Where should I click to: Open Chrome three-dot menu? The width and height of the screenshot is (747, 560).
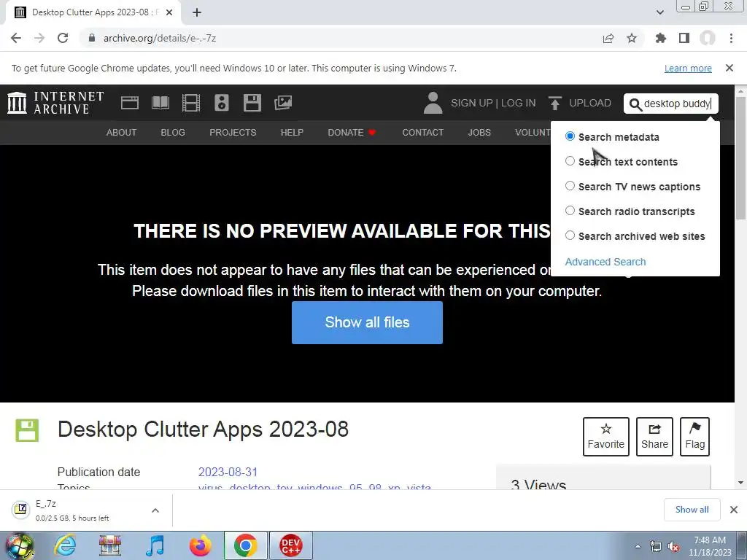731,38
